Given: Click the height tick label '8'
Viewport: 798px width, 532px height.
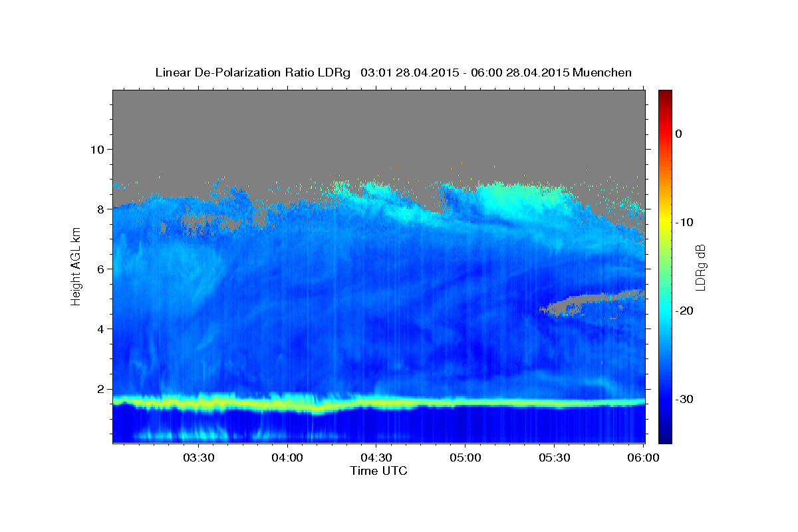Looking at the screenshot, I should pos(101,209).
